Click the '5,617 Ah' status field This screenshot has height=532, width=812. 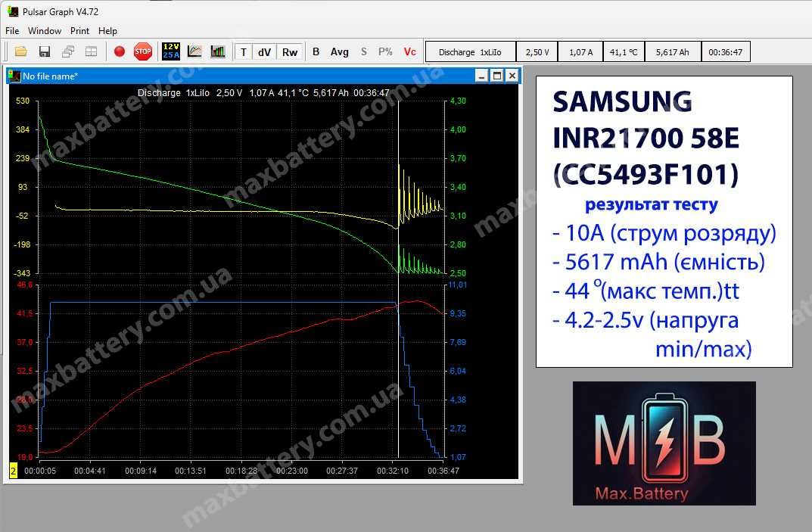coord(672,51)
